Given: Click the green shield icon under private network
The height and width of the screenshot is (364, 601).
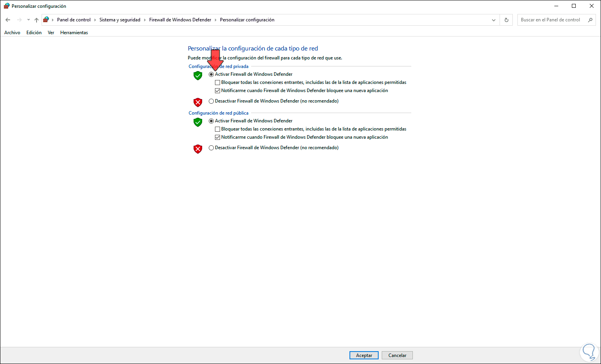Looking at the screenshot, I should pos(198,75).
